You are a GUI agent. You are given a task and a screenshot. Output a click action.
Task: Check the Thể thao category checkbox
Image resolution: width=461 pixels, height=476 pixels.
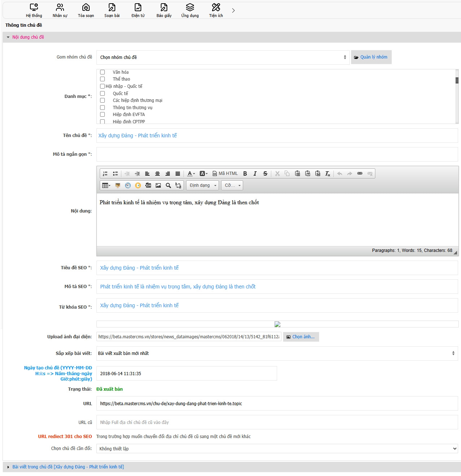(103, 79)
